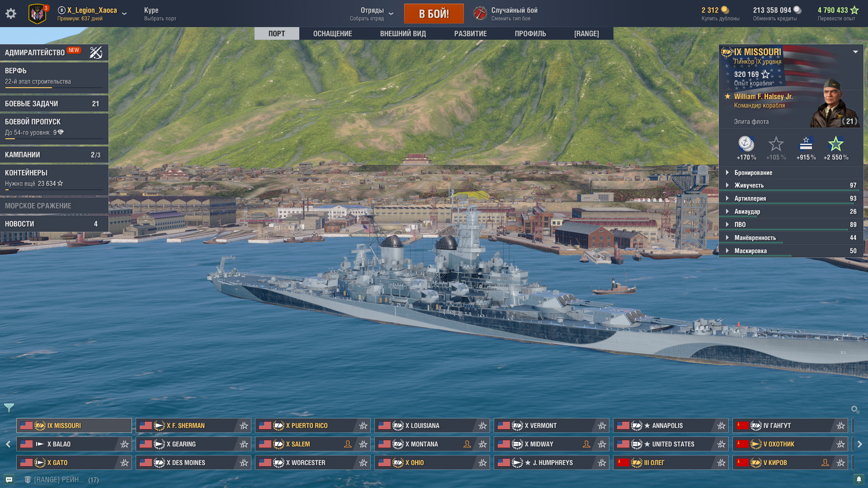
Task: Convert free XP star icon
Action: (854, 10)
